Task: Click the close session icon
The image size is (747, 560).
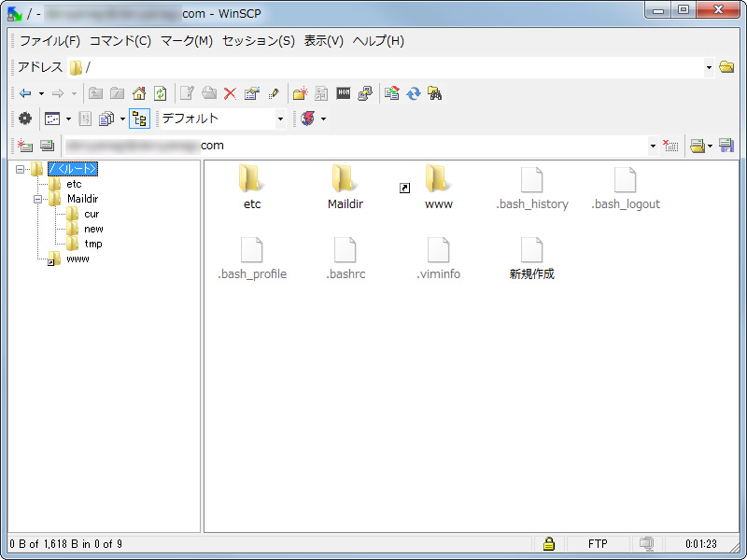Action: [670, 146]
